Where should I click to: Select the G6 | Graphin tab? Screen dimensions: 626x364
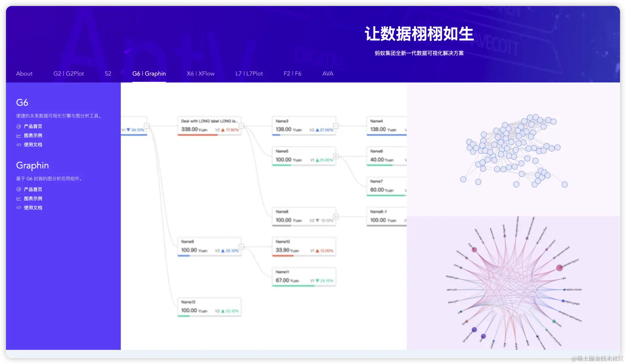click(x=149, y=74)
